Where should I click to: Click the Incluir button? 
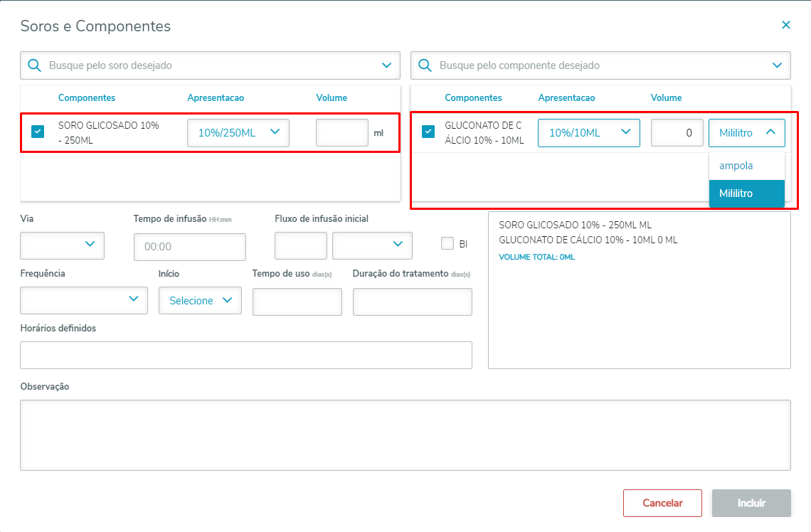pos(751,503)
